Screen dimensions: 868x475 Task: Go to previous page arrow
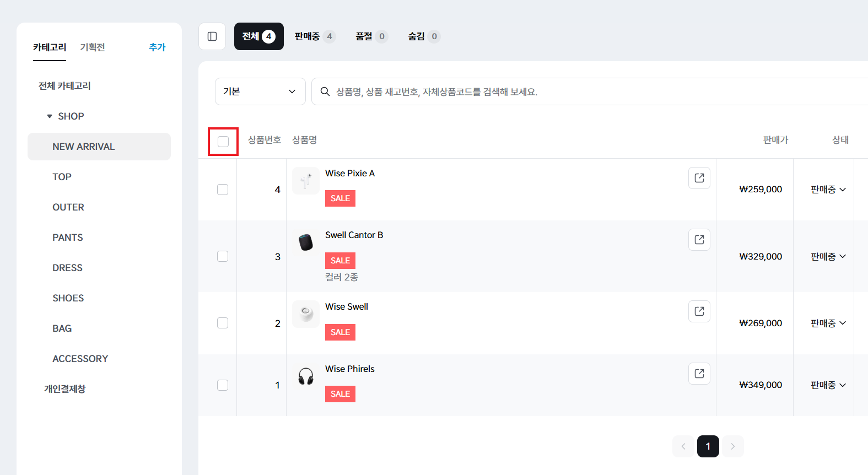coord(683,446)
